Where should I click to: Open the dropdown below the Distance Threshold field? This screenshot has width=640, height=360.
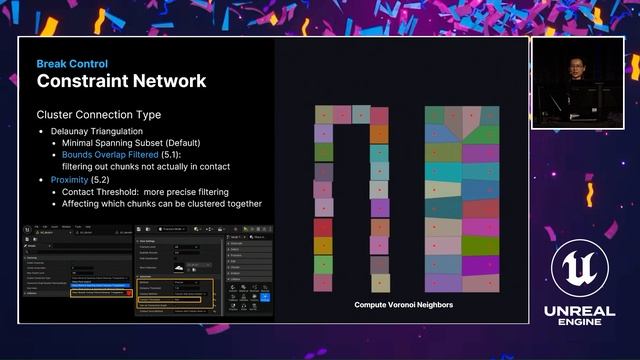tap(191, 294)
